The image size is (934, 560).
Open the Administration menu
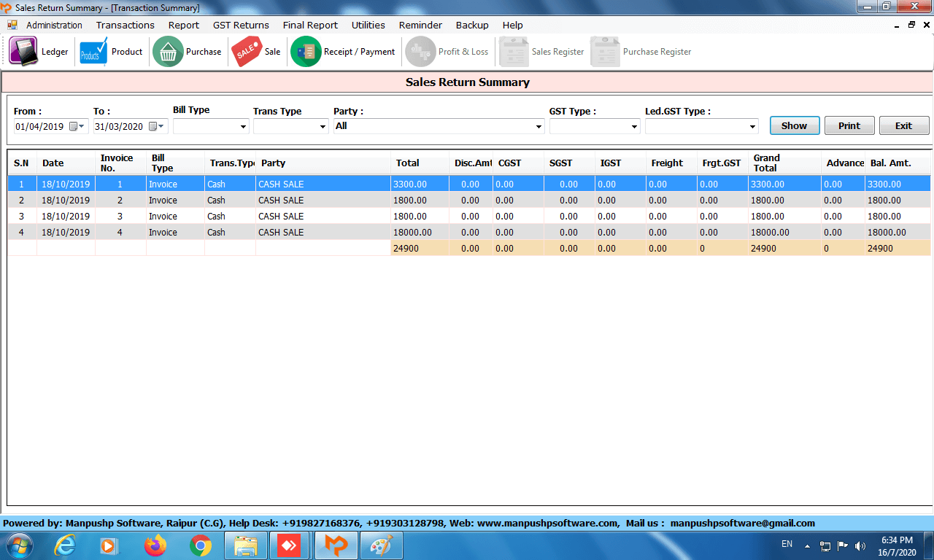[x=54, y=25]
